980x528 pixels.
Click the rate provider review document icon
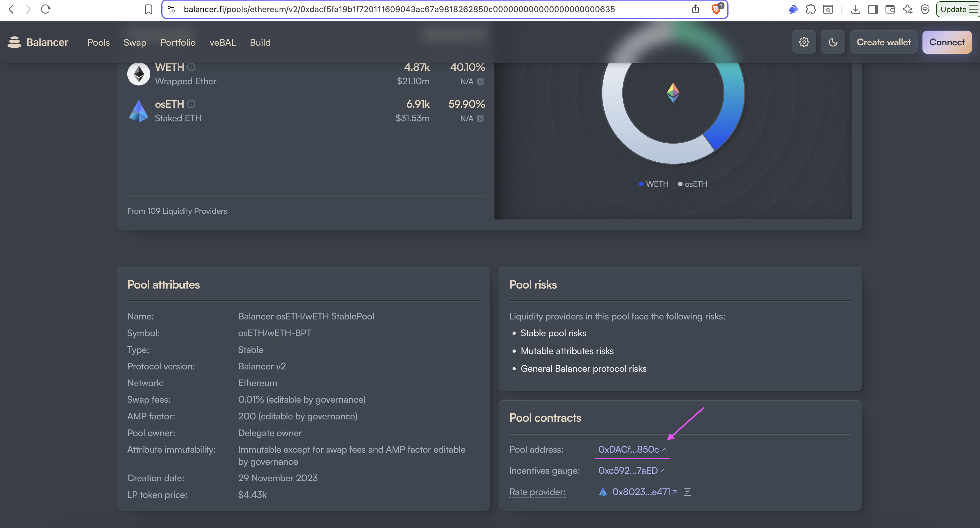click(687, 492)
